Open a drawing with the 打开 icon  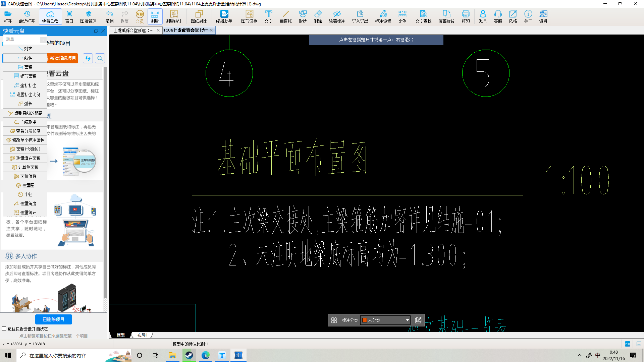pos(8,16)
